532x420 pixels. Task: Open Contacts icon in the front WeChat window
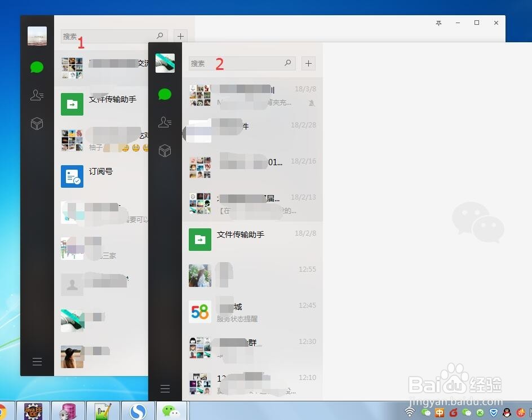(x=165, y=122)
